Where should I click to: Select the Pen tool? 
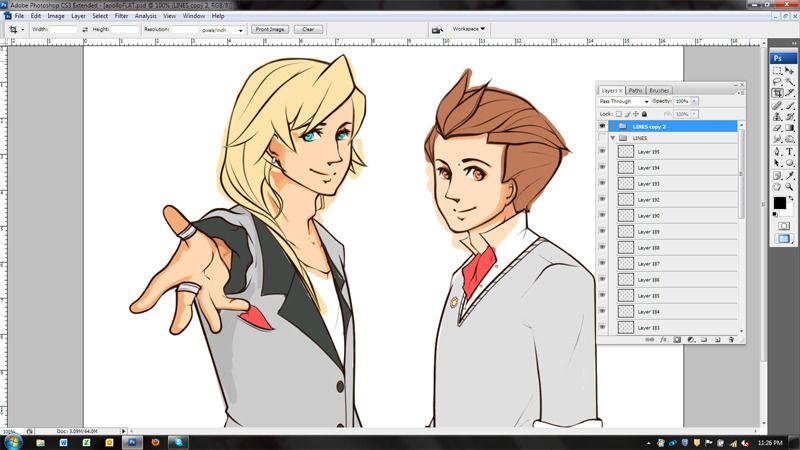[777, 152]
